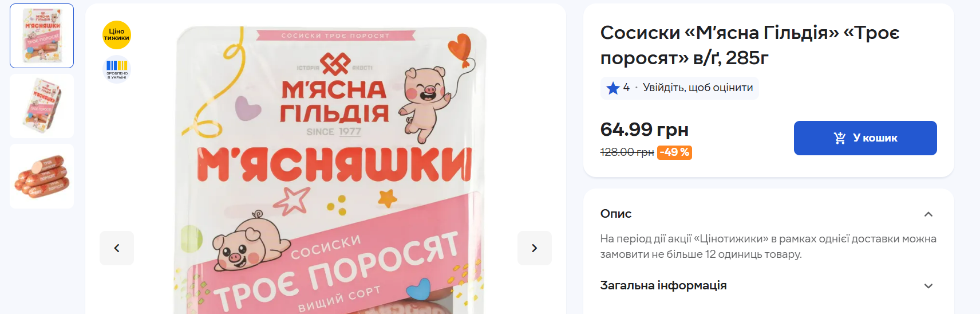Collapse the Опис section chevron

(x=928, y=214)
